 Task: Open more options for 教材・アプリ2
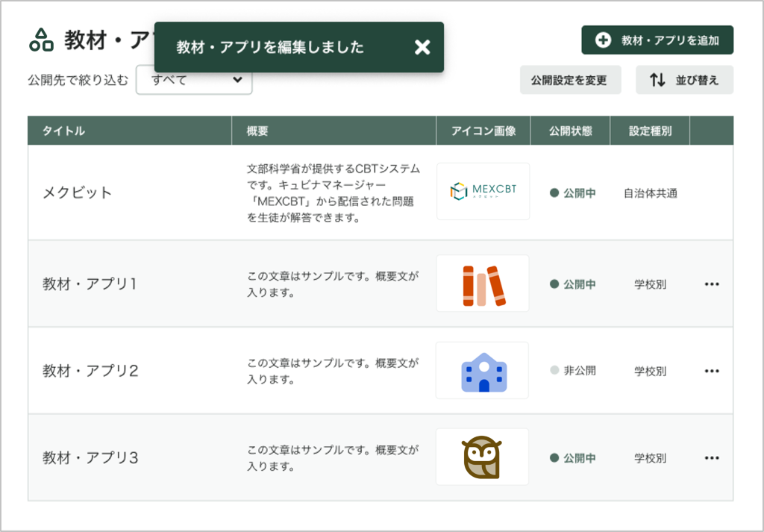point(712,372)
